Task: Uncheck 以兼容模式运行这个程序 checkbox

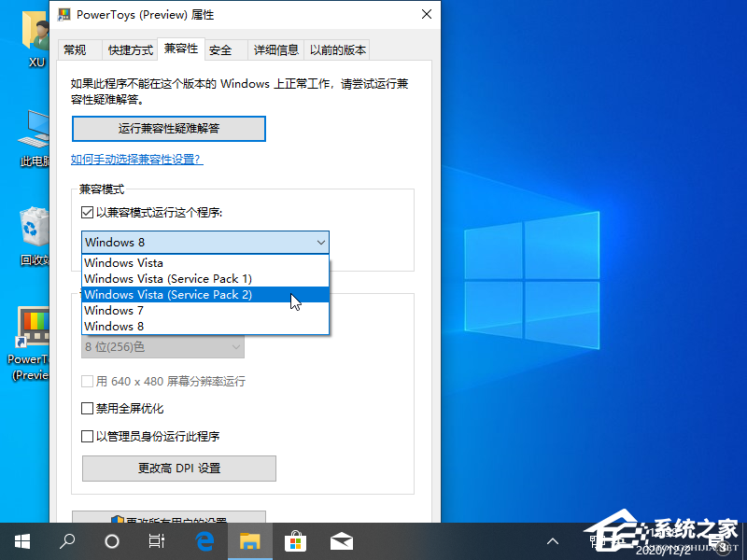Action: 88,212
